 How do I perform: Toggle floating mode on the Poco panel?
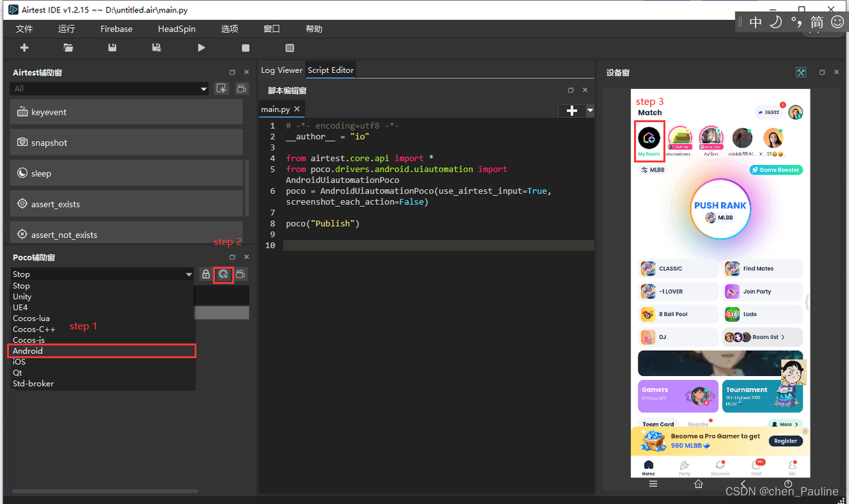tap(232, 257)
